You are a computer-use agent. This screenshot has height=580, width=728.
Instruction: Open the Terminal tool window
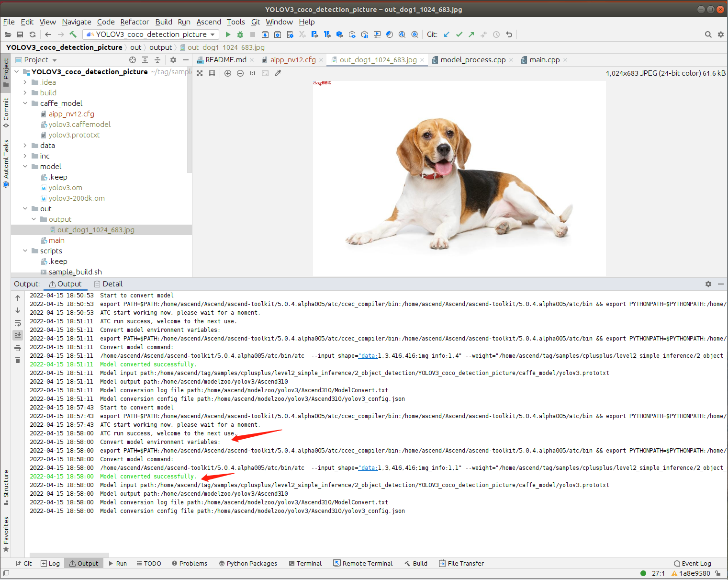(305, 564)
